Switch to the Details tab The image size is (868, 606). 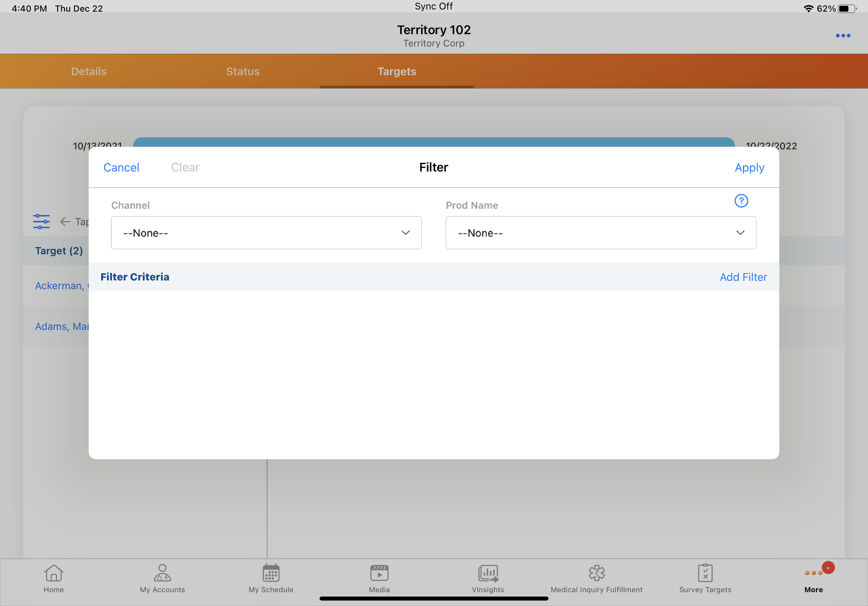click(89, 72)
